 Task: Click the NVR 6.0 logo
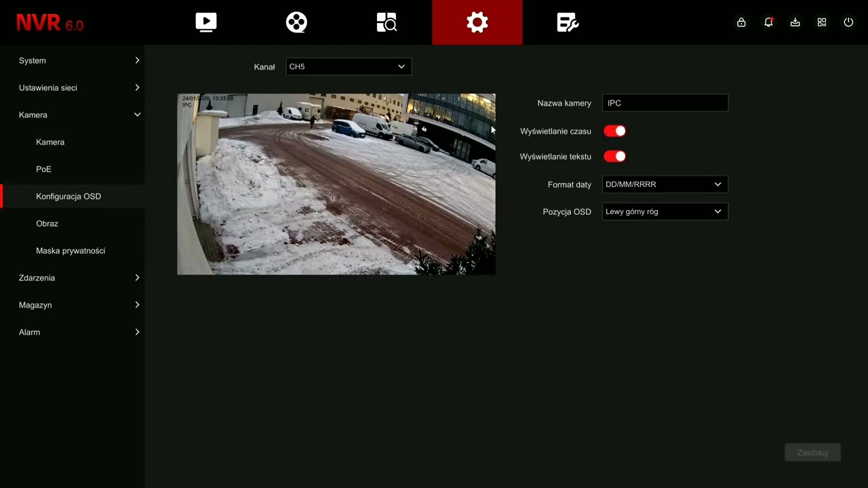click(50, 23)
